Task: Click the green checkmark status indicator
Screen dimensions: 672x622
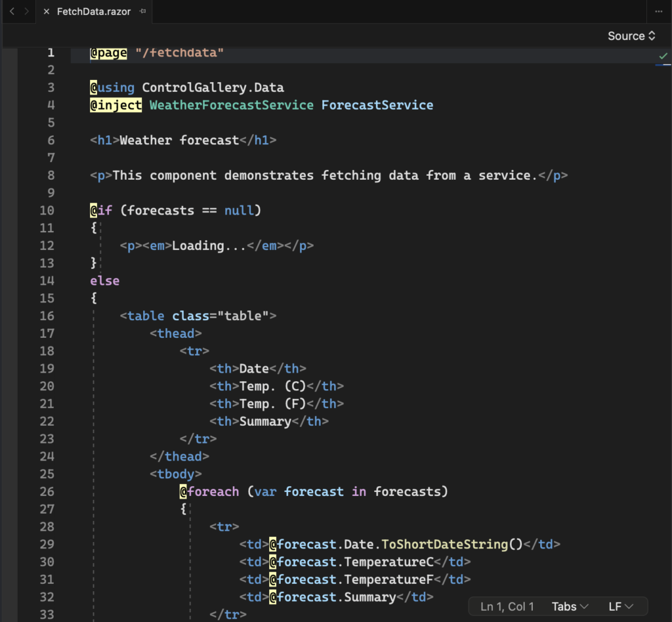Action: pos(663,56)
